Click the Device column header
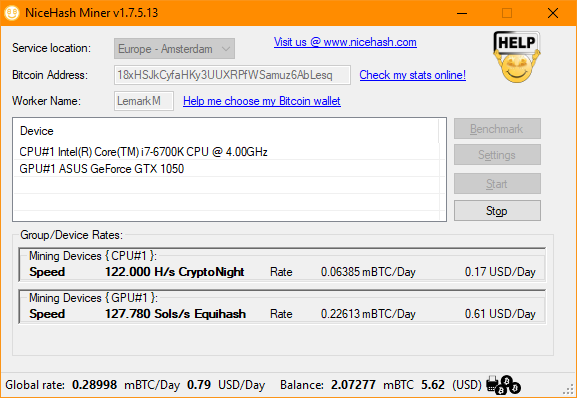577x398 pixels. 226,131
